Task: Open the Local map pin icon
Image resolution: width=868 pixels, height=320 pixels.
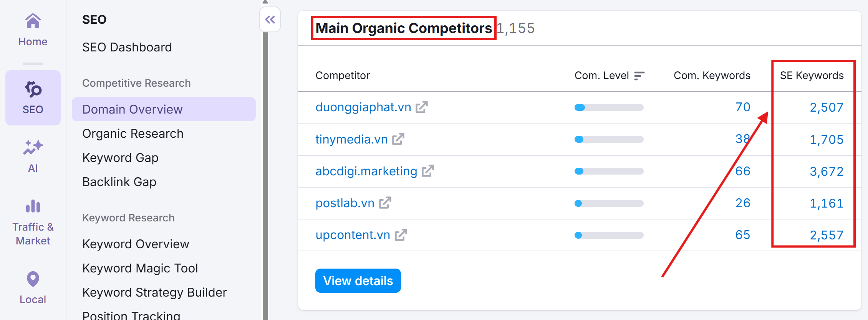Action: pos(33,279)
